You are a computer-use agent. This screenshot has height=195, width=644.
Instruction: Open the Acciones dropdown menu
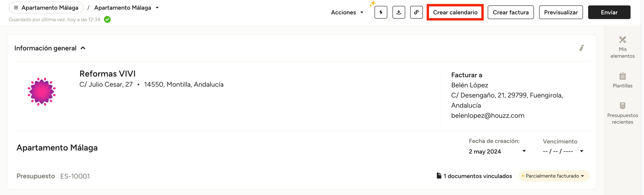tap(347, 12)
